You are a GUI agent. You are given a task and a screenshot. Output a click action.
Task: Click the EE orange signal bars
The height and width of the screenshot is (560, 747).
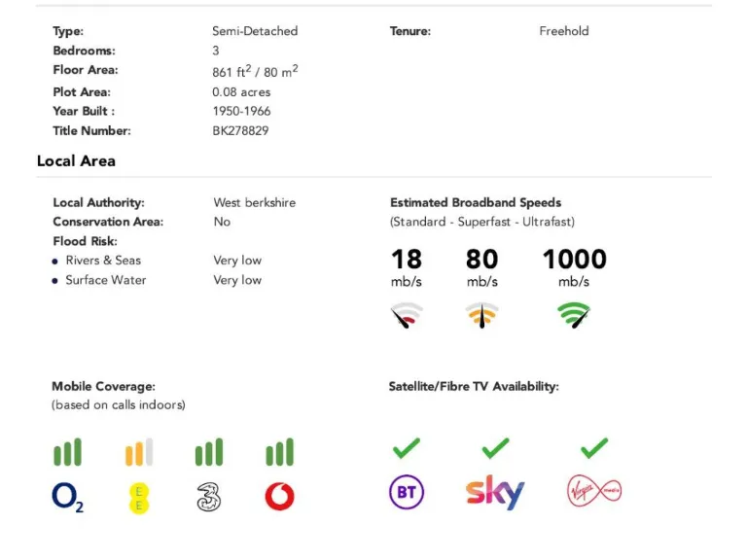139,452
